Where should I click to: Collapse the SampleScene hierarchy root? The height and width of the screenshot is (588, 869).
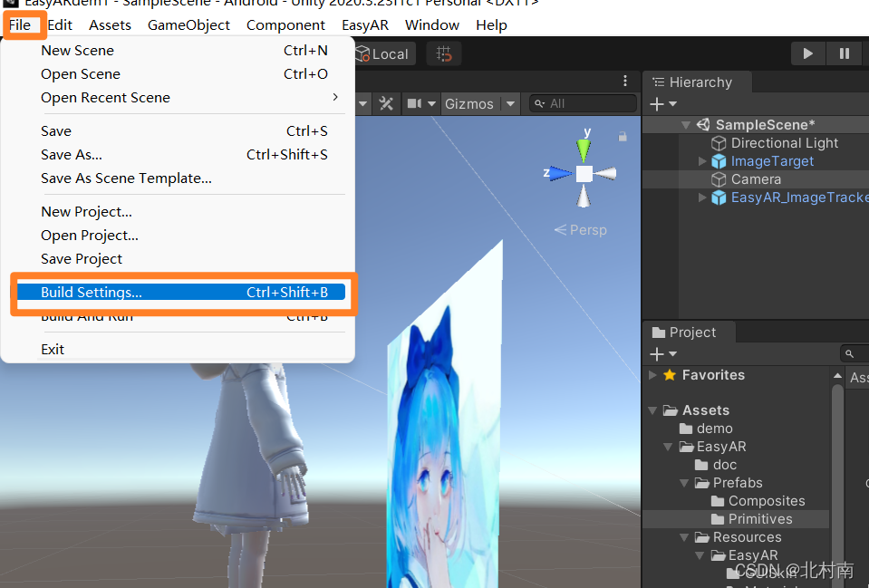click(686, 125)
